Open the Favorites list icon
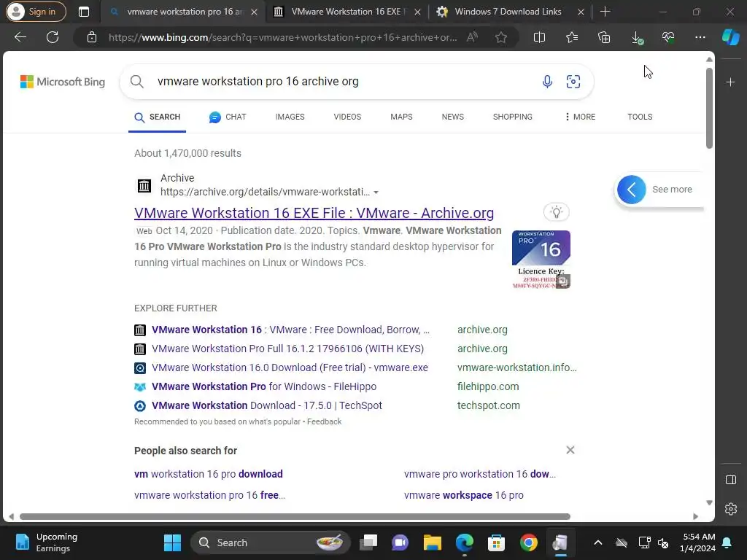The height and width of the screenshot is (560, 747). (x=572, y=37)
